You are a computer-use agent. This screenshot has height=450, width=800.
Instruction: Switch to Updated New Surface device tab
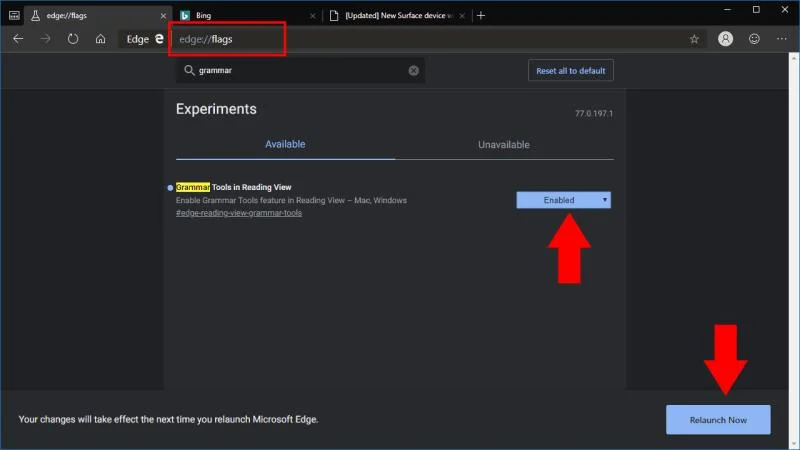pos(397,16)
